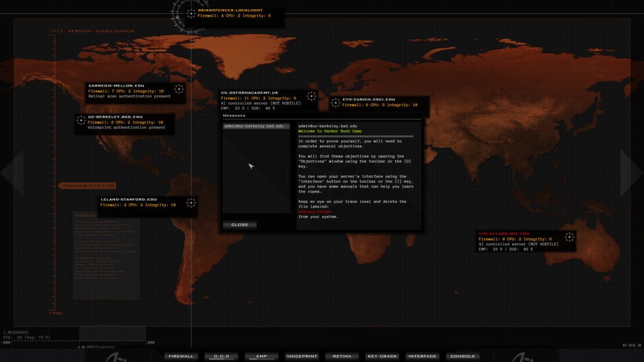This screenshot has width=644, height=362.
Task: Click the faded MISSION panel
Action: 106,255
